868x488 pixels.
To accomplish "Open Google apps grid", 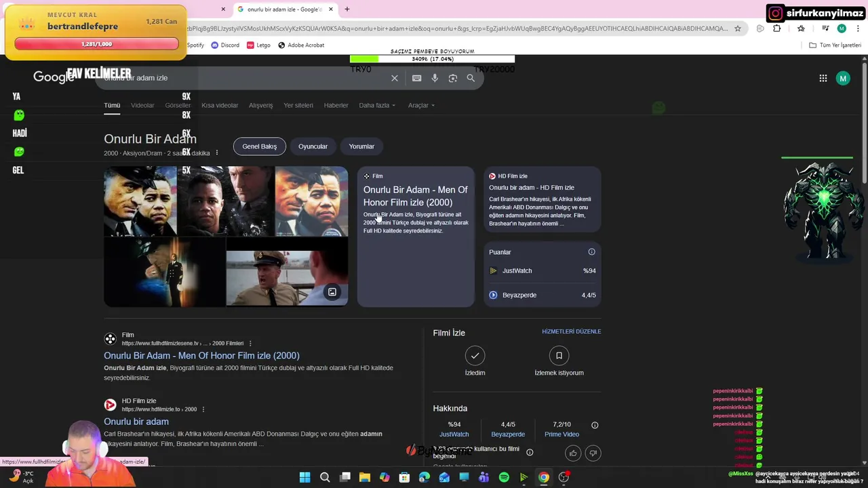I will point(823,79).
